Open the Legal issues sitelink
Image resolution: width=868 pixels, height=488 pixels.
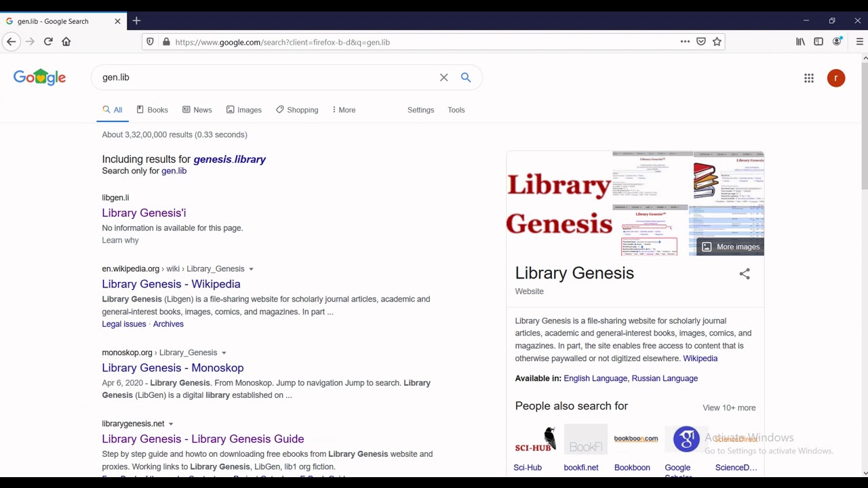(x=124, y=324)
